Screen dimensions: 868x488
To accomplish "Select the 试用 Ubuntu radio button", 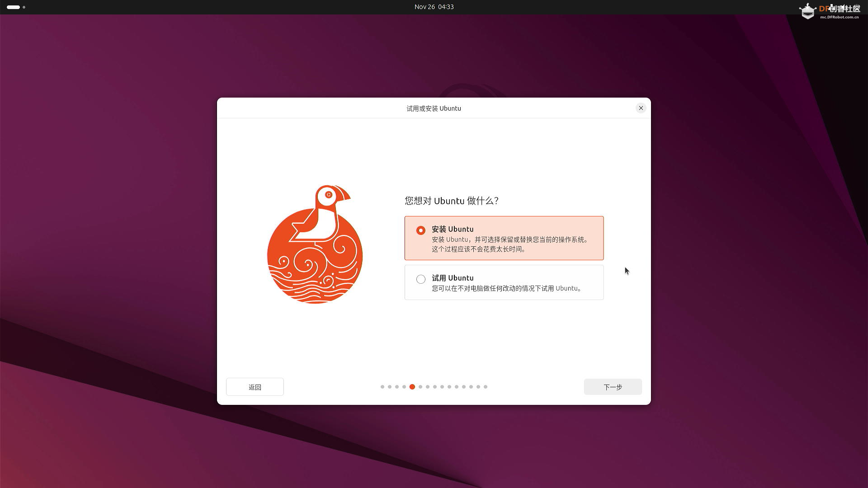I will (421, 279).
